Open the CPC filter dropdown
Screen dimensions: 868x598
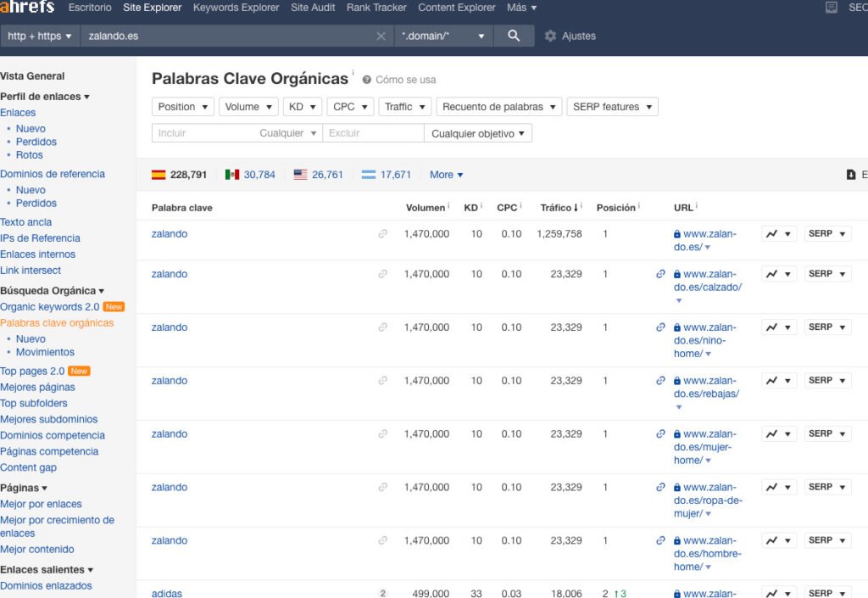350,107
